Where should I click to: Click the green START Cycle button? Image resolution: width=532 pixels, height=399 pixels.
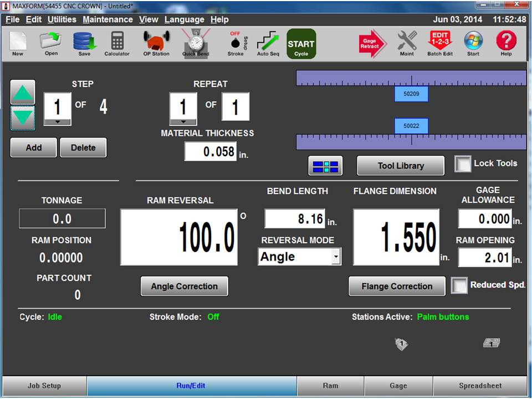pos(301,44)
